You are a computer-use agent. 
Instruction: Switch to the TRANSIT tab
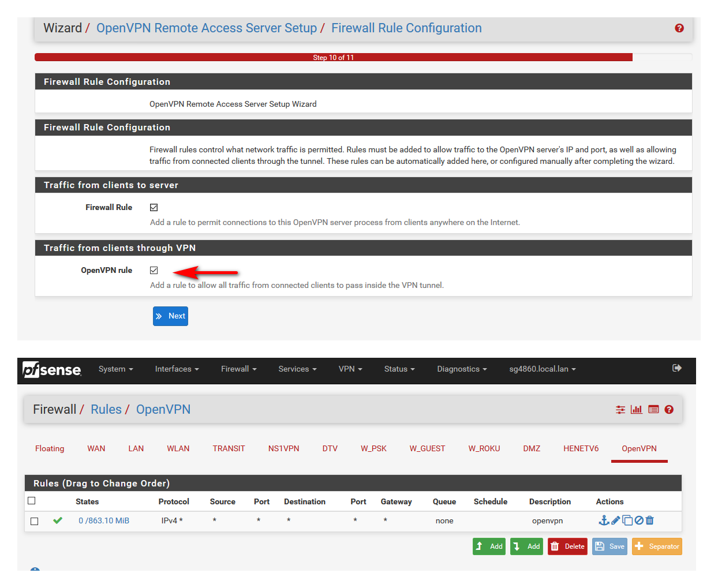pos(229,449)
